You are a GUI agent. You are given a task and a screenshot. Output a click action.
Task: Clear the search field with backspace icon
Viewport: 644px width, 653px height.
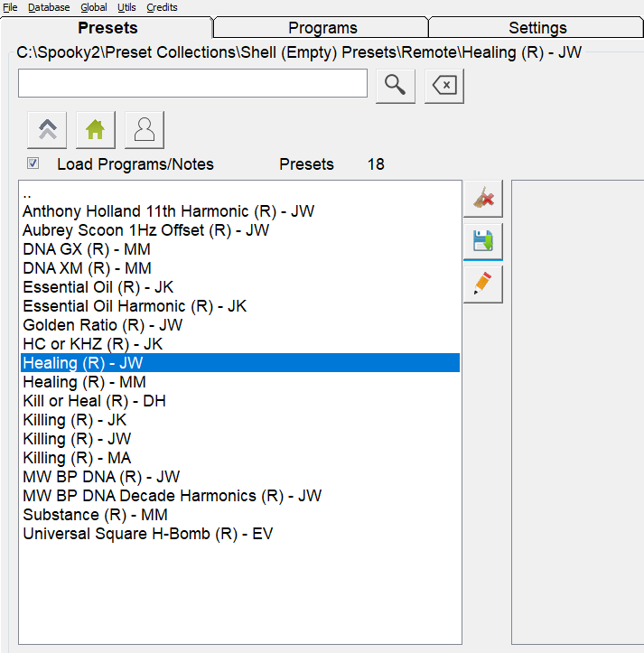click(443, 85)
